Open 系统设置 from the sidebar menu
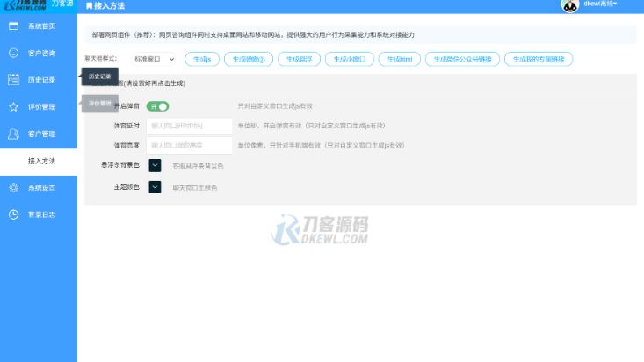The height and width of the screenshot is (362, 644). pos(41,187)
